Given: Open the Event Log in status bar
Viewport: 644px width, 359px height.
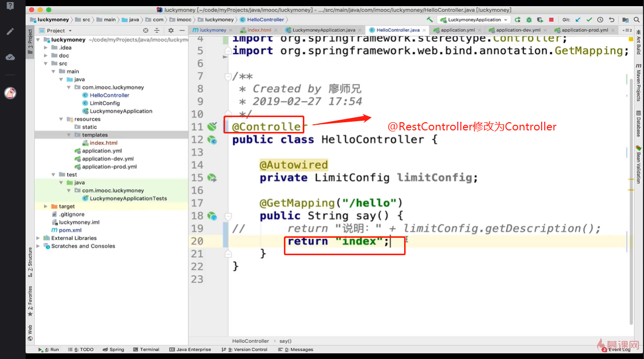Looking at the screenshot, I should coord(616,350).
